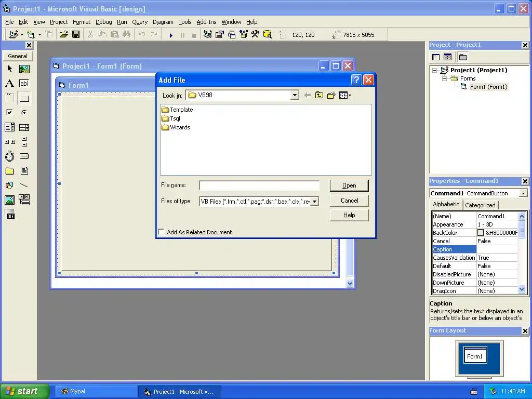Open the View Menu dropdown in dialog

[x=345, y=96]
